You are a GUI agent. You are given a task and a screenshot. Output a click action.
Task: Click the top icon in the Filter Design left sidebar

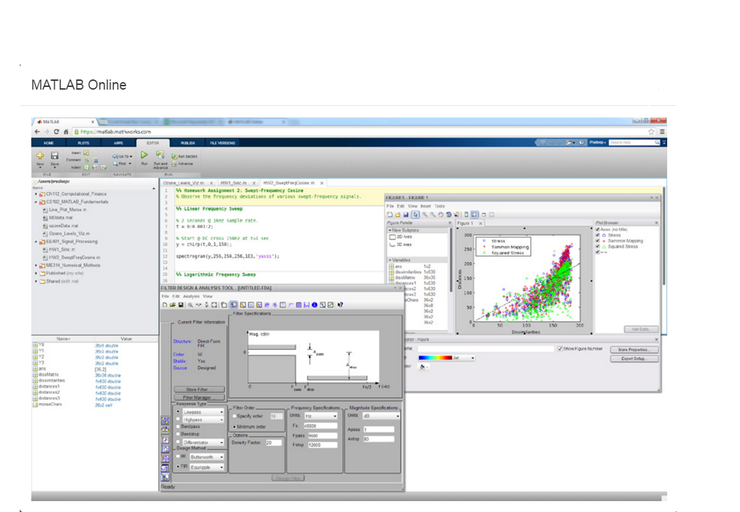click(165, 420)
